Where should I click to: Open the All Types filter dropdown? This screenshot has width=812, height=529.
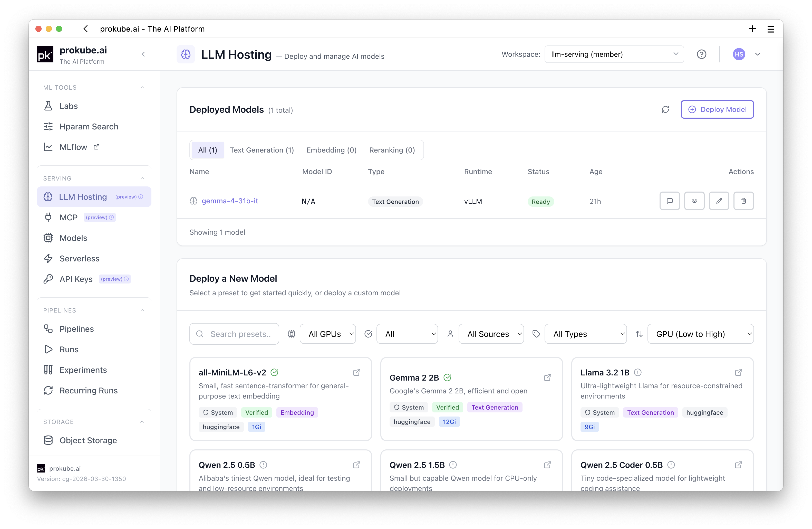click(x=585, y=334)
